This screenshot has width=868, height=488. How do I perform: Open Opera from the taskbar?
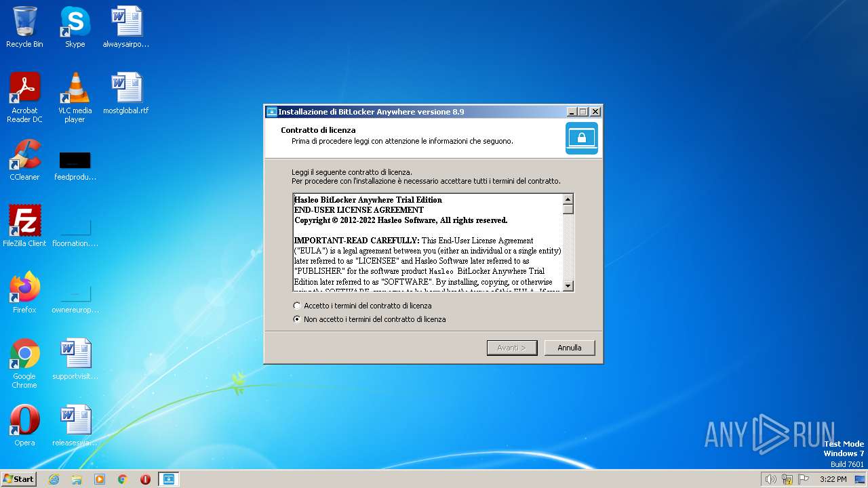(x=145, y=479)
